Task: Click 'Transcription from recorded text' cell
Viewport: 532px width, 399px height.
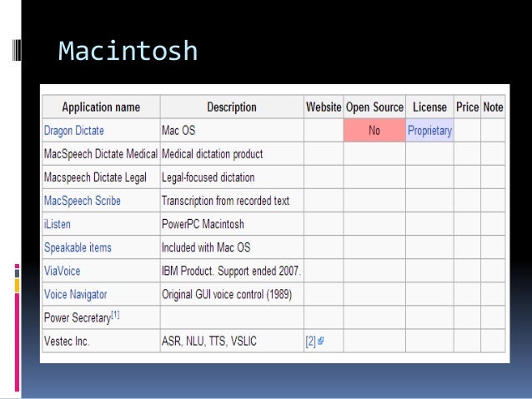Action: (232, 201)
